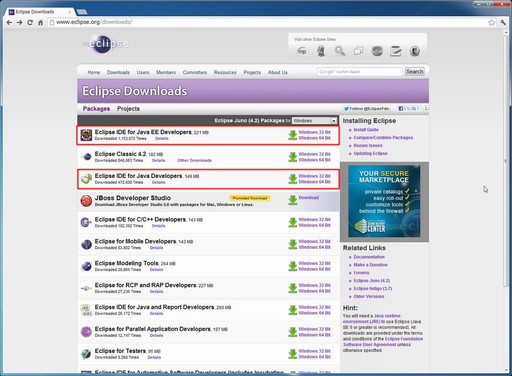Open the browser wrench menu
The height and width of the screenshot is (376, 512).
point(503,22)
